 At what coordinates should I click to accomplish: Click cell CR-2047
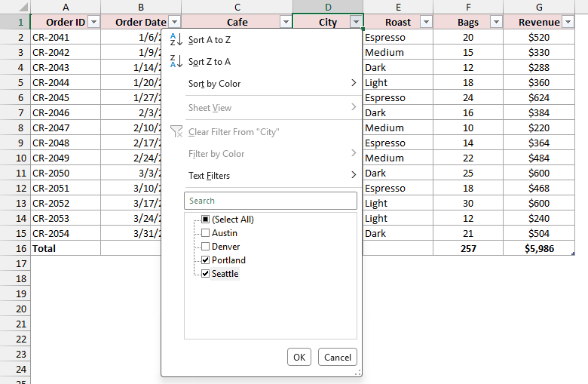[66, 127]
